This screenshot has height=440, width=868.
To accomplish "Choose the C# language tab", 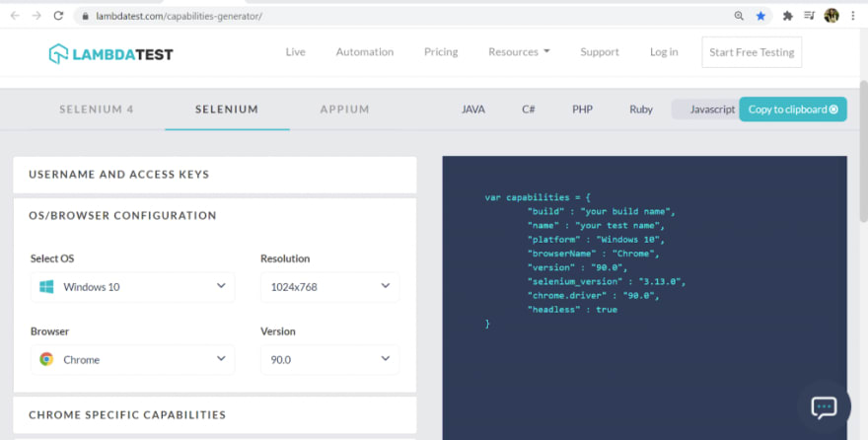I will [528, 110].
